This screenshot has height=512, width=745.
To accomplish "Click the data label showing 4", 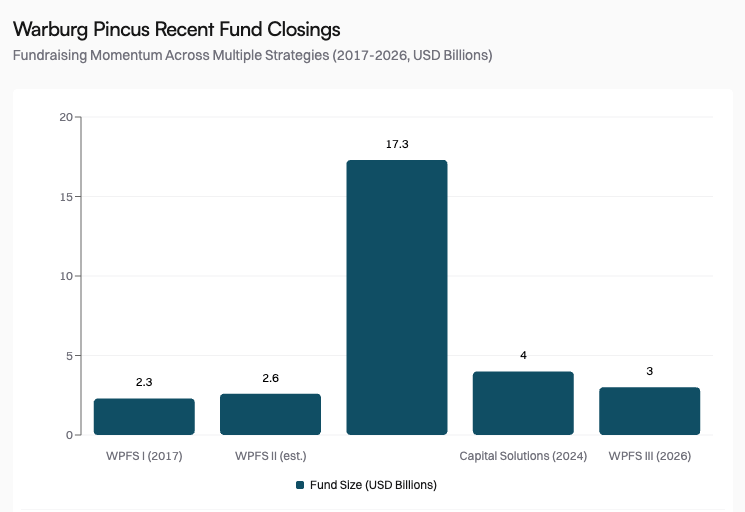I will pyautogui.click(x=523, y=355).
